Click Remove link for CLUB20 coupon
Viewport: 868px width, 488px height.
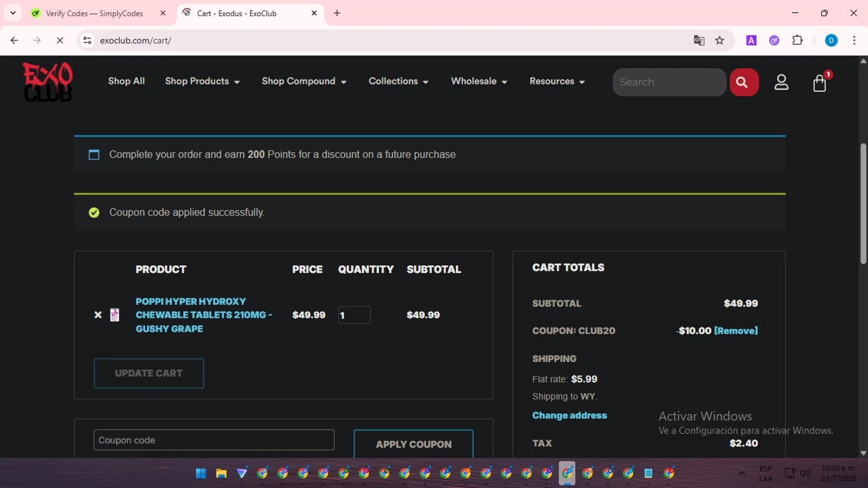pyautogui.click(x=735, y=331)
